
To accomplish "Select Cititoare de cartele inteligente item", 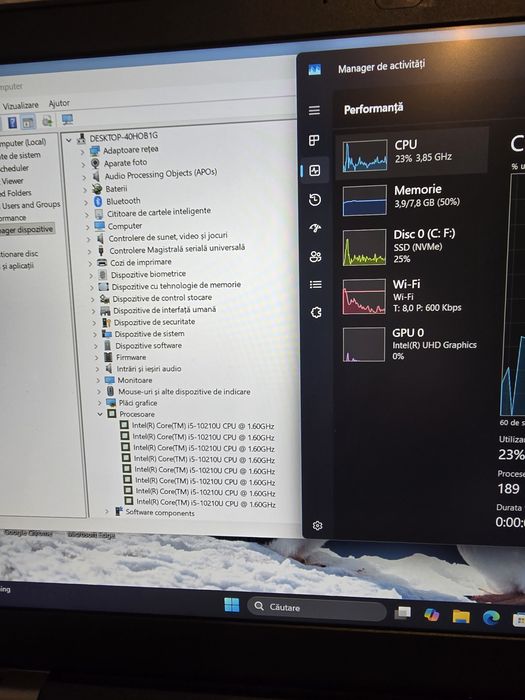I will click(158, 212).
